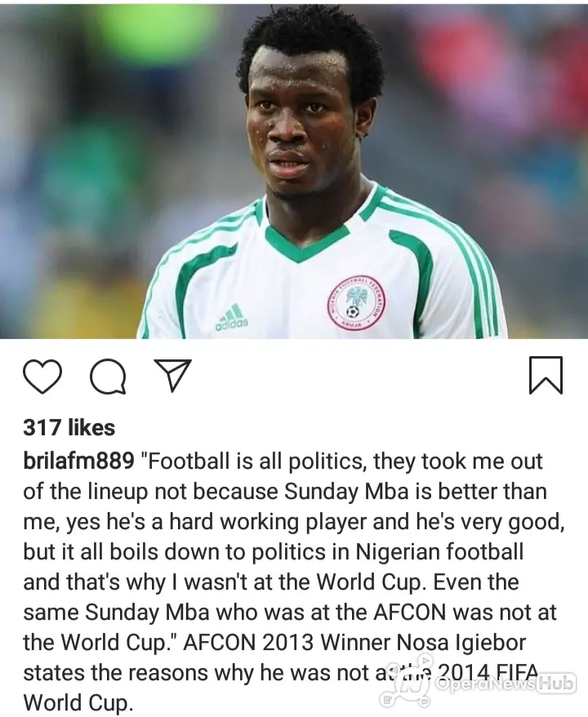Share the post using the paper plane icon

pos(172,376)
